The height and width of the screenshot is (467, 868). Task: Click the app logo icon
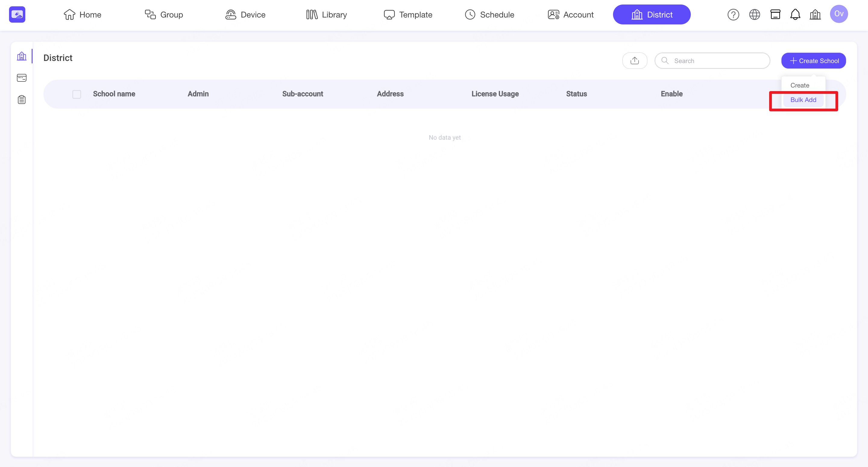pyautogui.click(x=17, y=14)
